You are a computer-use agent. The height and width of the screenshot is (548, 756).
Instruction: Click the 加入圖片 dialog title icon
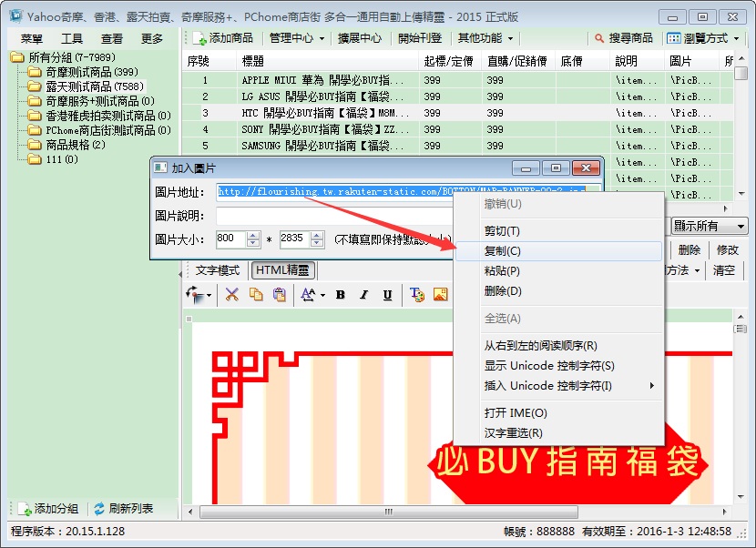[x=160, y=167]
